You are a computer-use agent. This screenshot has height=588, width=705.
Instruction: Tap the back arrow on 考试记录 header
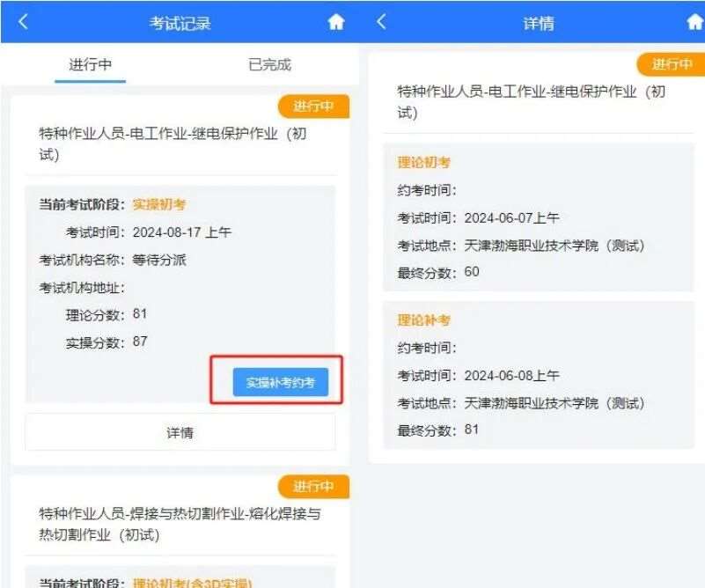25,22
